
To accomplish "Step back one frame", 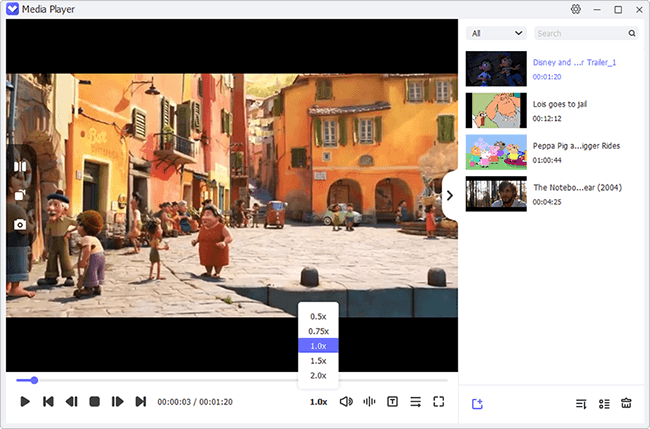I will click(71, 402).
